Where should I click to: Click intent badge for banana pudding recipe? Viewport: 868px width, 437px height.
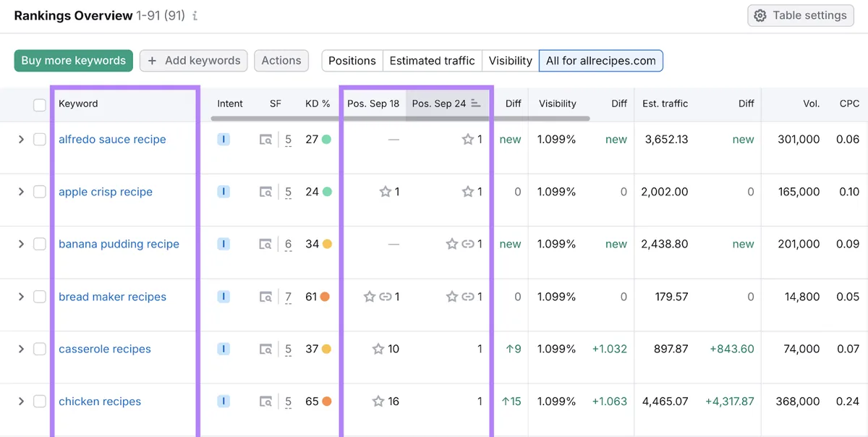tap(224, 245)
